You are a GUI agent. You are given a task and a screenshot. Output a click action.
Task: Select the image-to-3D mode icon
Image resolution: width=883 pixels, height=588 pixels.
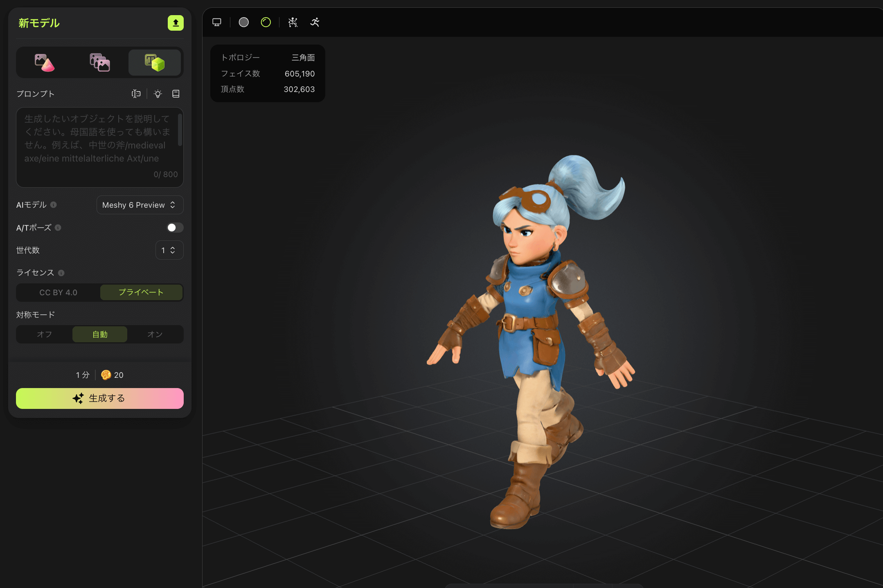tap(45, 63)
